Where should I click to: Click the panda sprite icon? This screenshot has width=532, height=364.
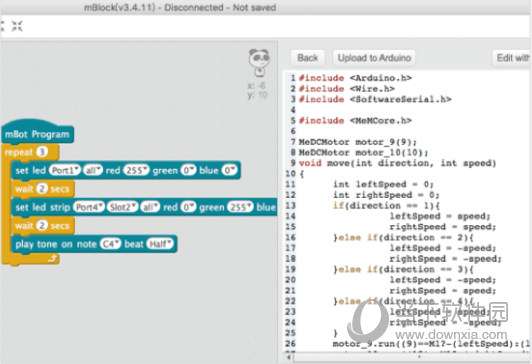pos(259,62)
